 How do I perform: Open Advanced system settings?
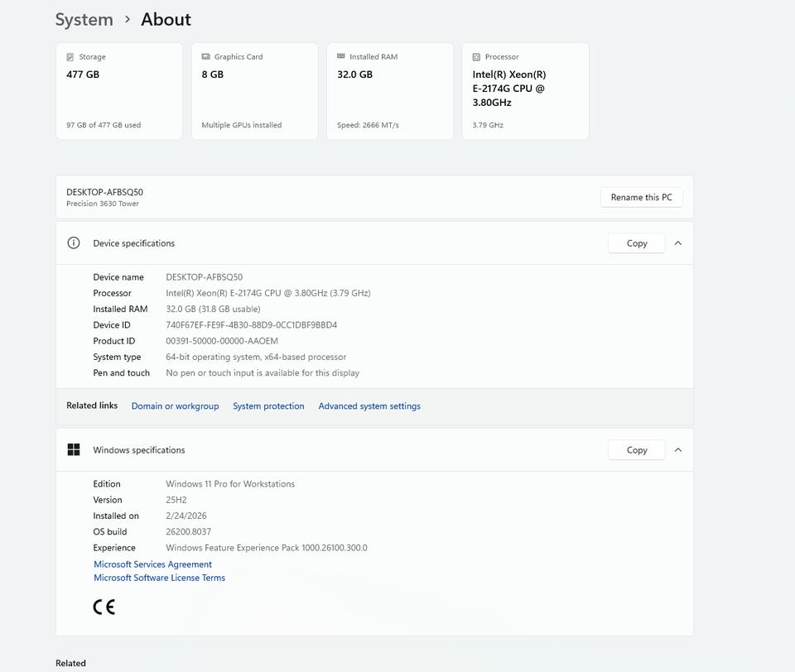pos(369,406)
